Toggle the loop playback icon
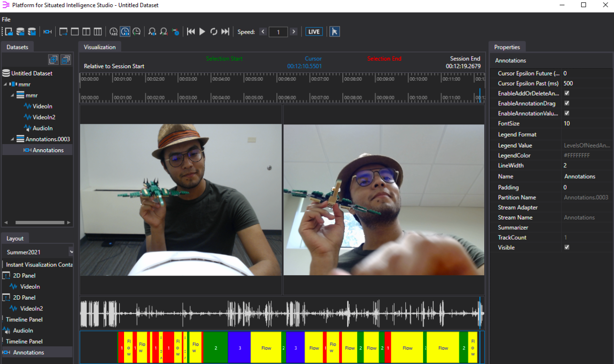Screen dimensions: 614x364 pos(214,32)
